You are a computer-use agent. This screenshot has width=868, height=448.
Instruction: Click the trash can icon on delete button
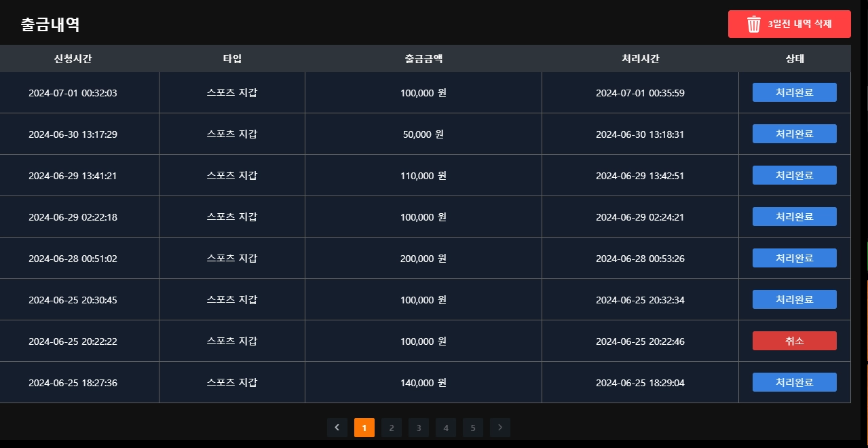(x=754, y=24)
